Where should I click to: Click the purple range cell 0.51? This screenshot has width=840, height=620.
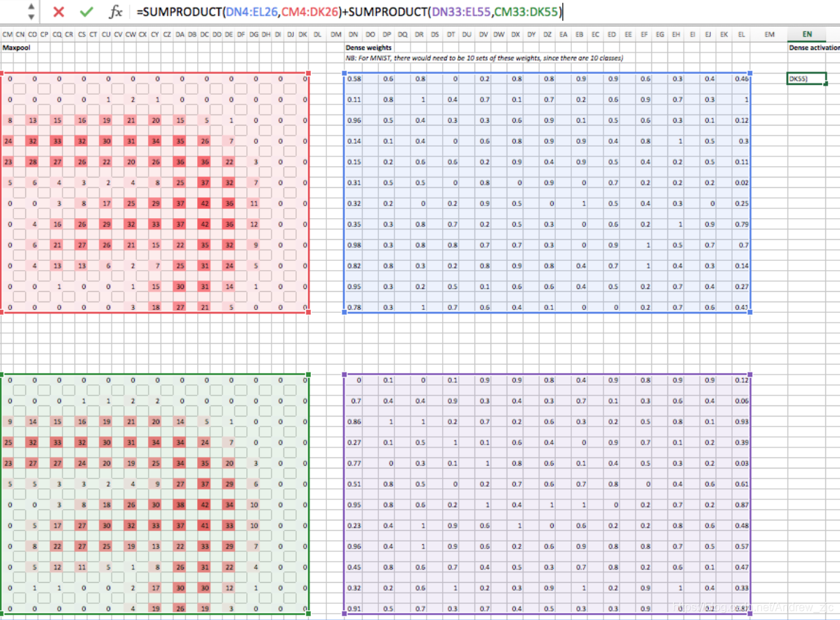(354, 484)
